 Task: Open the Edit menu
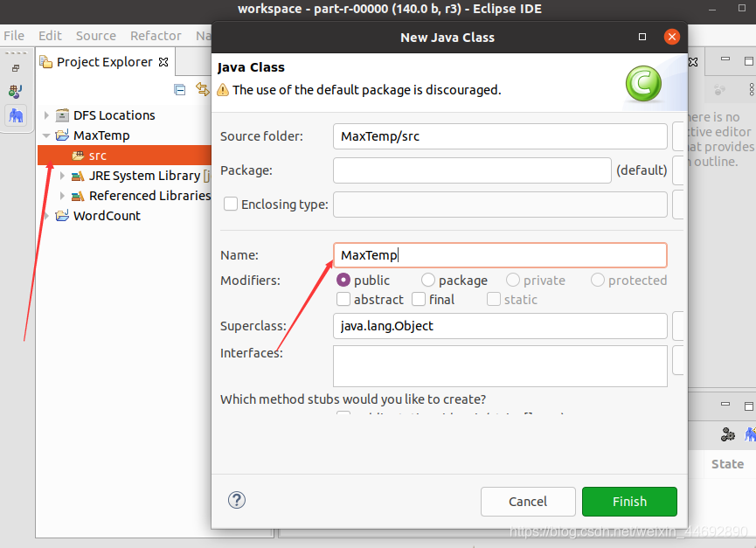[x=50, y=36]
